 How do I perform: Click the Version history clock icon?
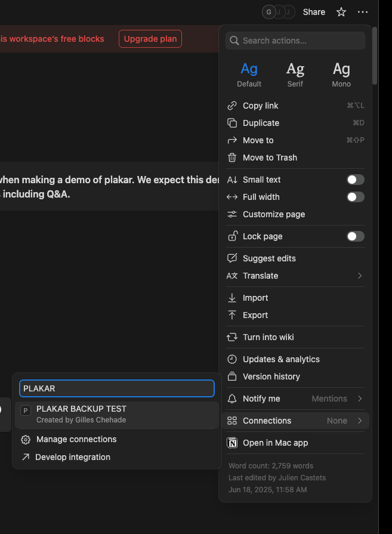coord(232,376)
